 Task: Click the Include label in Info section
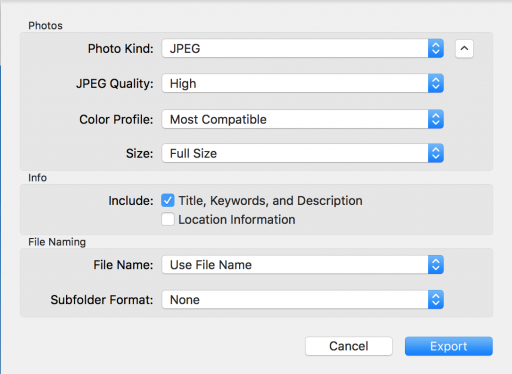coord(131,201)
